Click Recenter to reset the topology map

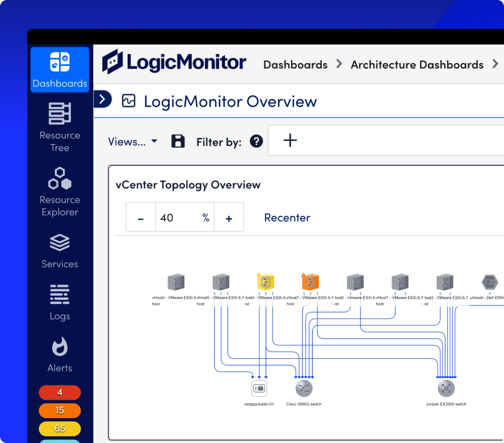click(x=287, y=218)
